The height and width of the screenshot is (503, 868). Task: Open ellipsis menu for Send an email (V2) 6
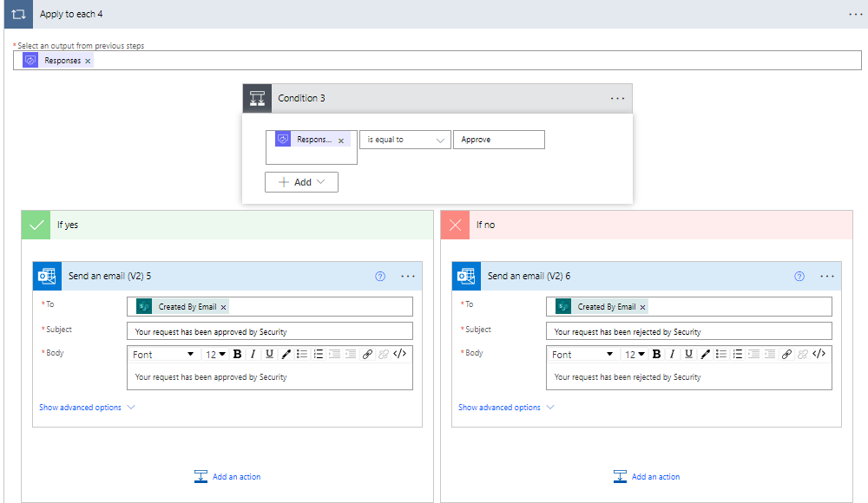827,276
